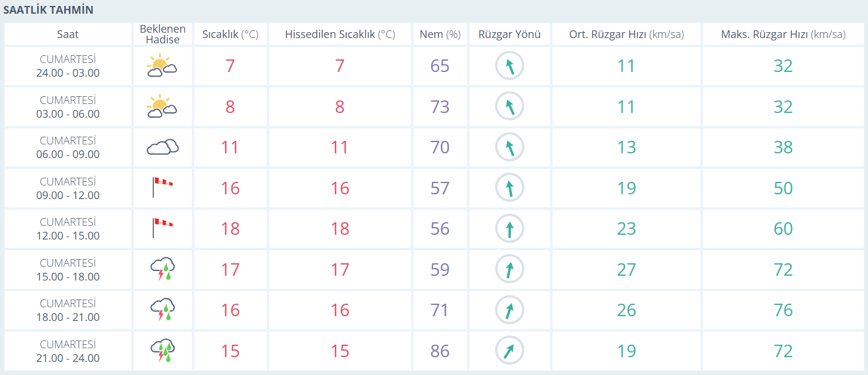
Task: Click the SAATLİK TAHMİN section title
Action: 48,10
